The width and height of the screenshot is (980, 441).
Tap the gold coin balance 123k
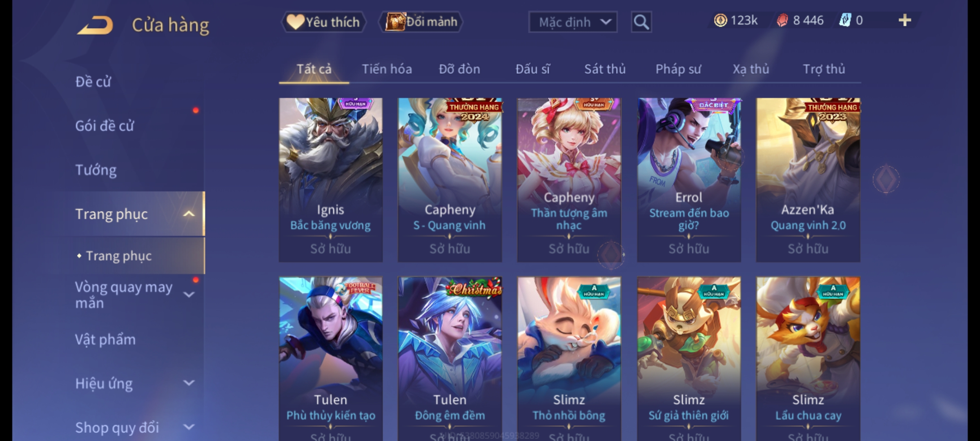coord(736,20)
